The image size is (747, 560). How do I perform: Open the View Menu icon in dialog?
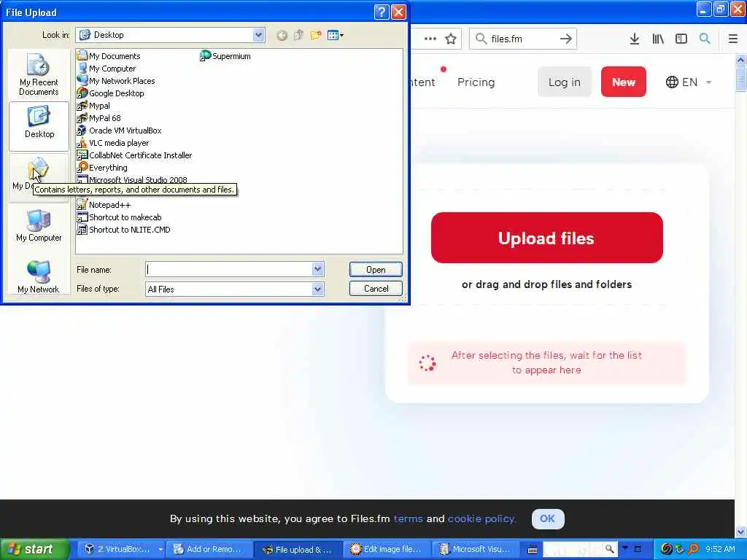click(336, 35)
